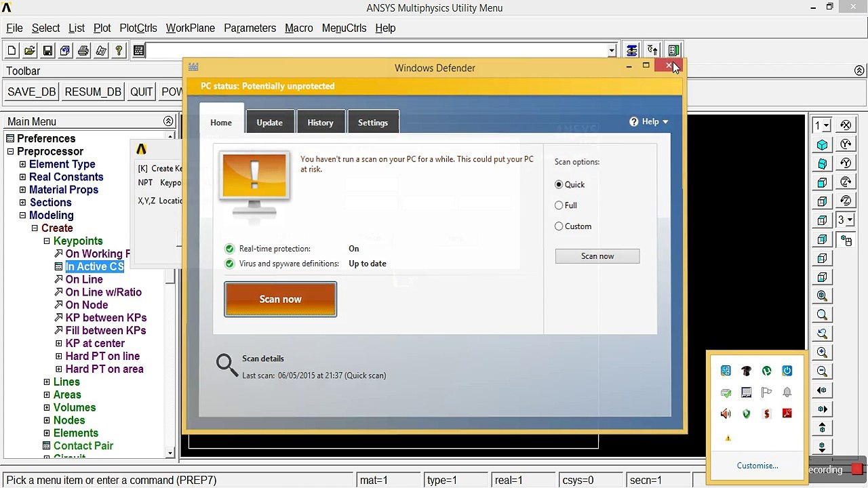Image resolution: width=868 pixels, height=488 pixels.
Task: Collapse the Main Menu panel
Action: pos(168,121)
